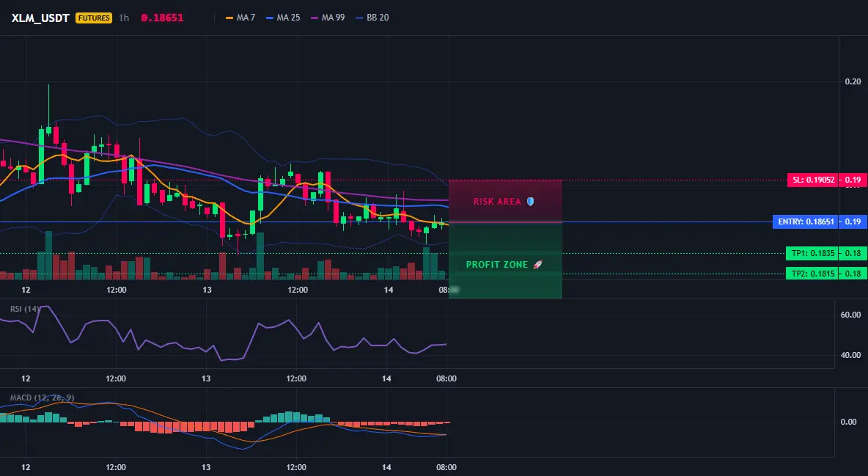Screen dimensions: 868x476
Task: Click the rocket icon beside PROFIT ZONE
Action: pos(537,264)
